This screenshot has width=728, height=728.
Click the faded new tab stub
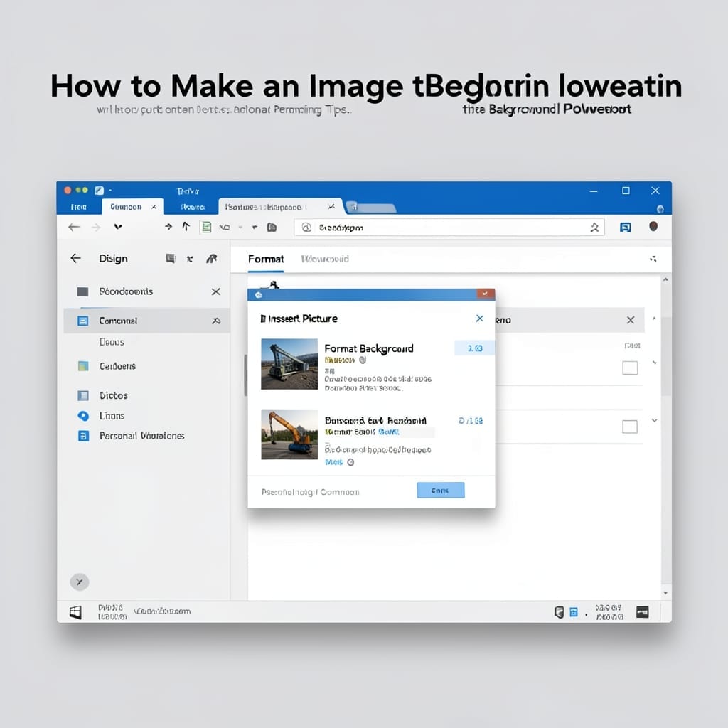click(371, 208)
